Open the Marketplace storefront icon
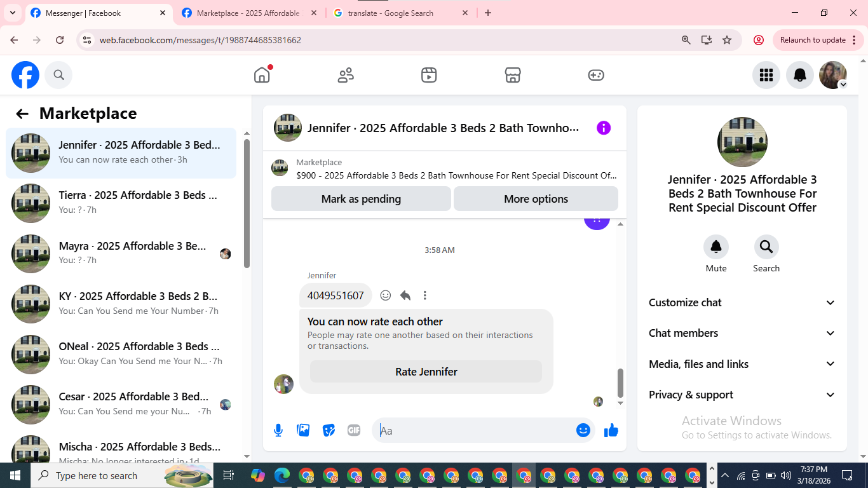The image size is (868, 488). click(x=513, y=75)
